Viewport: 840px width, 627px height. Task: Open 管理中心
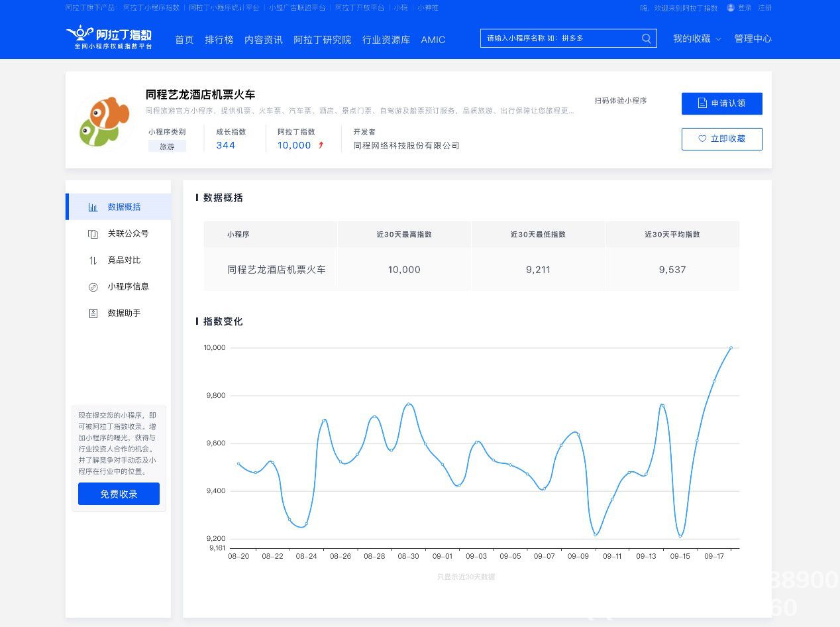pos(753,39)
